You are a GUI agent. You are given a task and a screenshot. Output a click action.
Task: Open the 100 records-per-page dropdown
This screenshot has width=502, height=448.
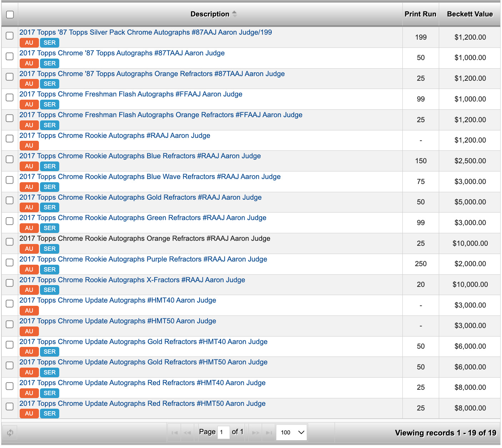click(x=292, y=433)
